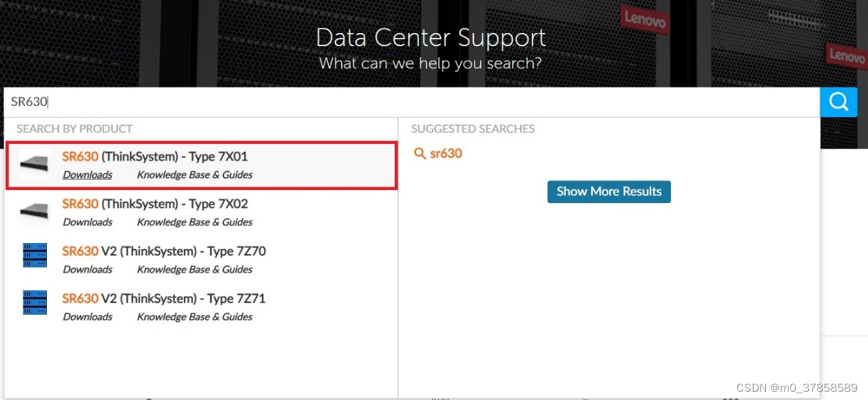
Task: Open Downloads for SR630 V2 Type 7Z70
Action: (87, 270)
